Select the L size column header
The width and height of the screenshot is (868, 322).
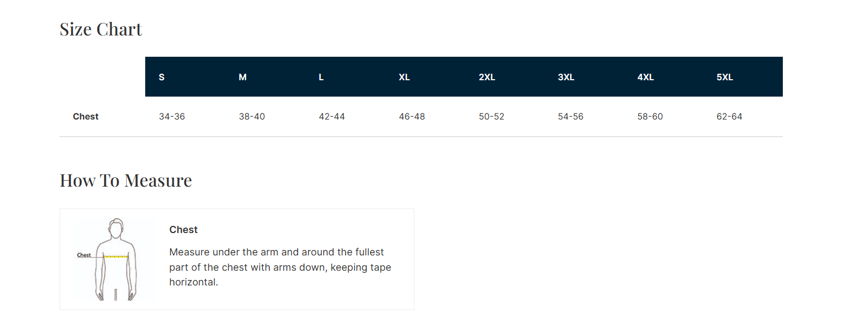(321, 77)
